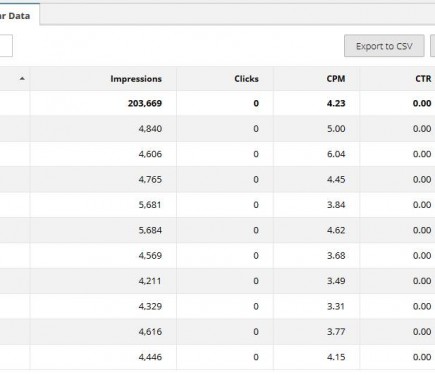Click impressions cell 4,840
435x375 pixels.
pyautogui.click(x=150, y=129)
